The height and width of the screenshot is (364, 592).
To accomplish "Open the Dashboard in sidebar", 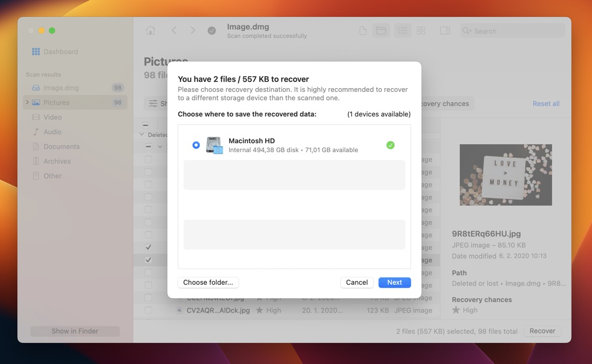I will click(60, 51).
